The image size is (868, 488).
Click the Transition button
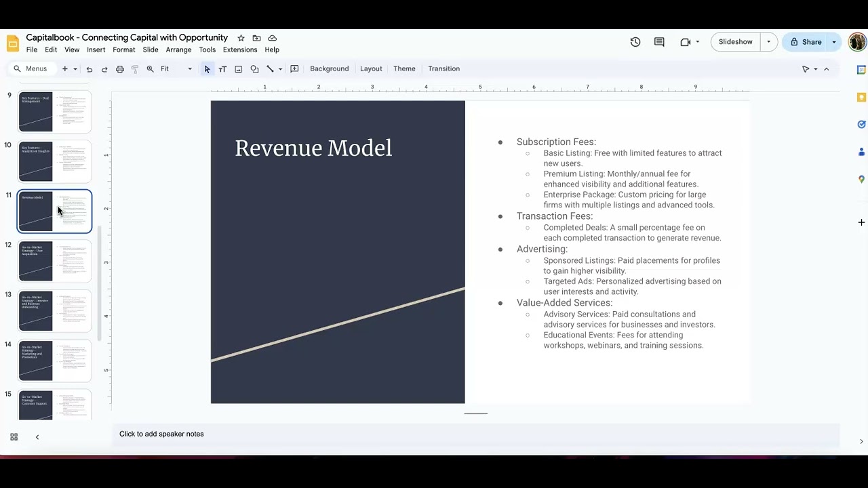pyautogui.click(x=444, y=69)
